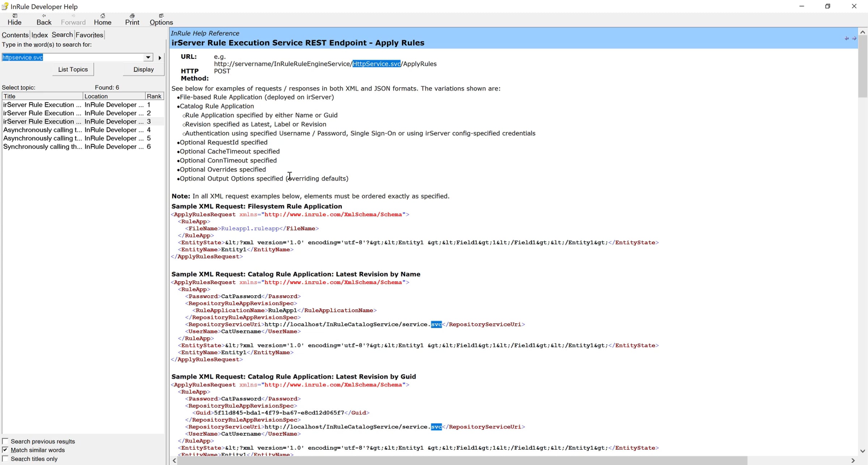The width and height of the screenshot is (868, 465).
Task: Switch to the Index tab
Action: 39,35
